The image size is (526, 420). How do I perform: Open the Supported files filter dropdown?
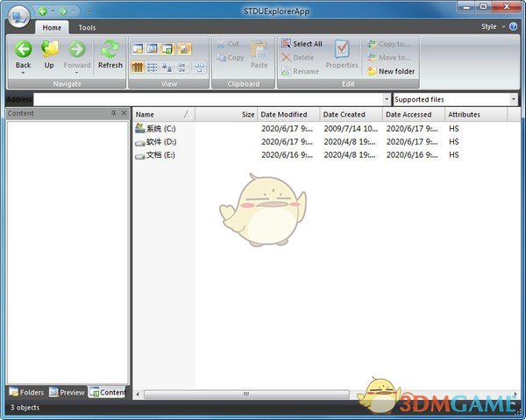(514, 99)
